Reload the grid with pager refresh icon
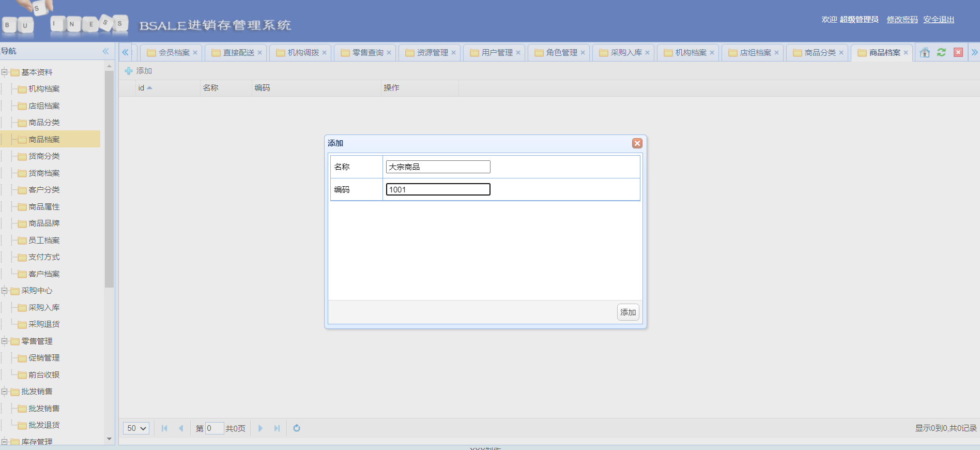This screenshot has height=450, width=980. click(x=297, y=428)
